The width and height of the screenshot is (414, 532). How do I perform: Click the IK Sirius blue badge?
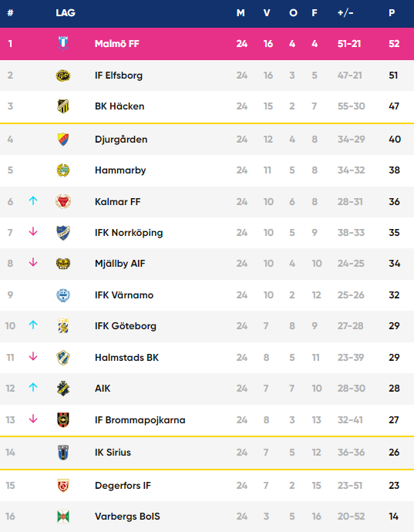63,453
